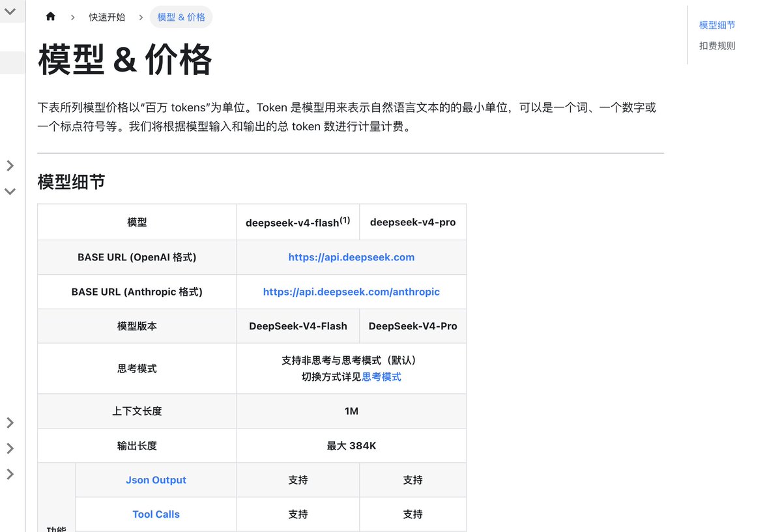Click the large 模型 & 价格 page title
The height and width of the screenshot is (532, 782).
tap(125, 61)
